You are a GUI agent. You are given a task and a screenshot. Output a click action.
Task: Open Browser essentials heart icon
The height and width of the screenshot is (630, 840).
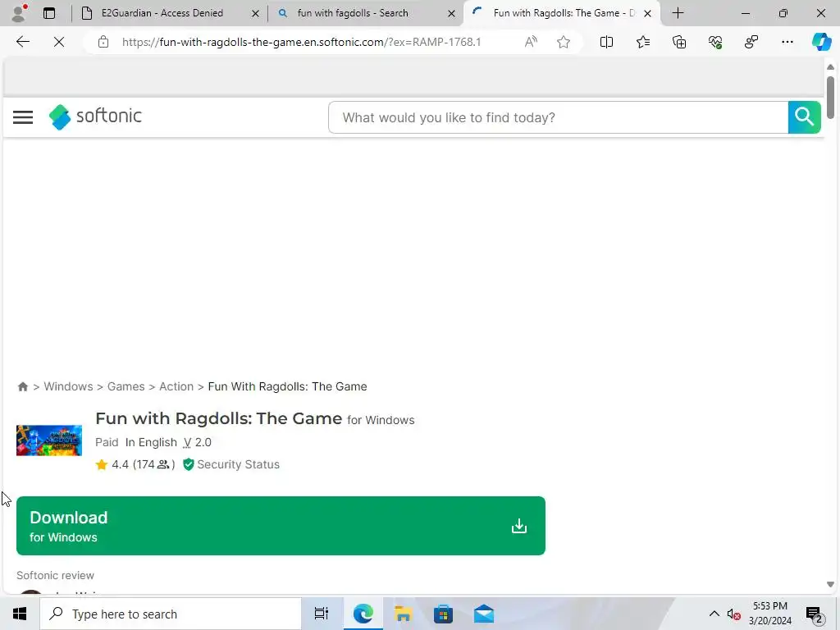pyautogui.click(x=715, y=42)
